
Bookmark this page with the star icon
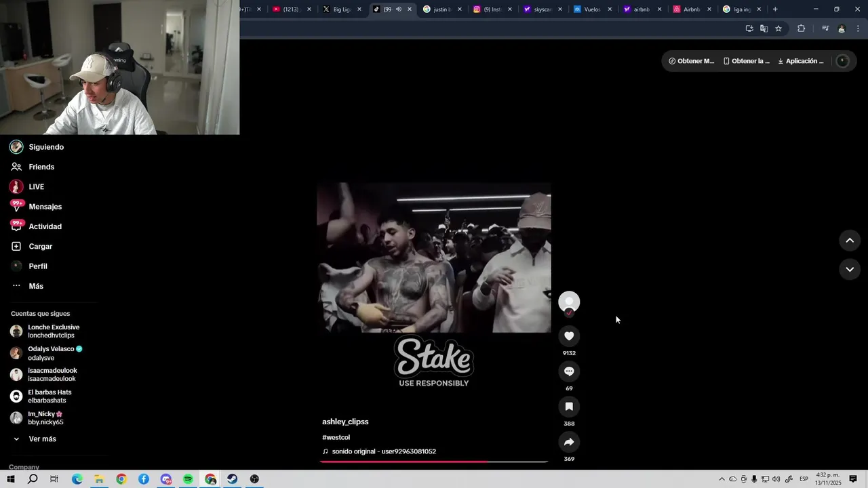pos(778,28)
